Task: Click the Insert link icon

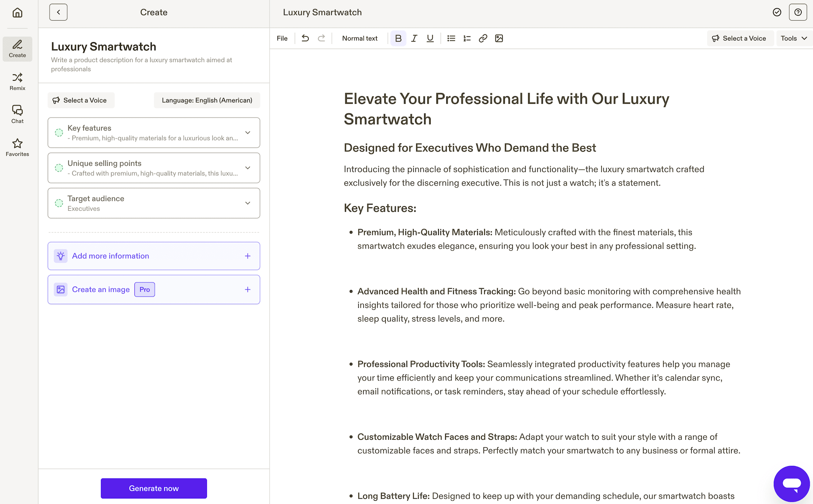Action: (x=482, y=38)
